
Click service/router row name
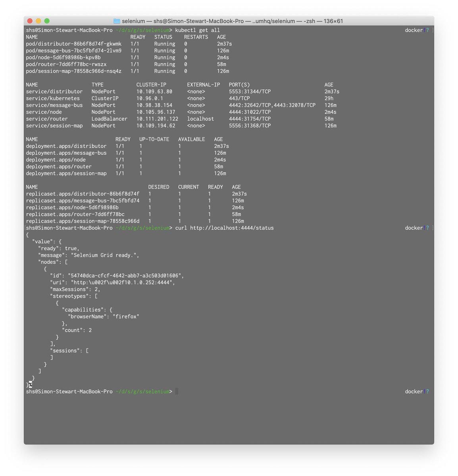[47, 119]
